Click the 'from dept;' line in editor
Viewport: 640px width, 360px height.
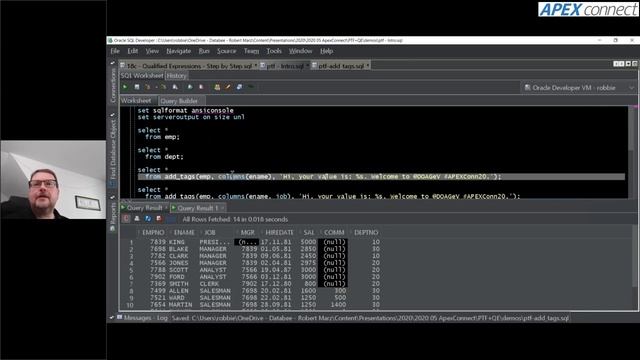click(164, 157)
